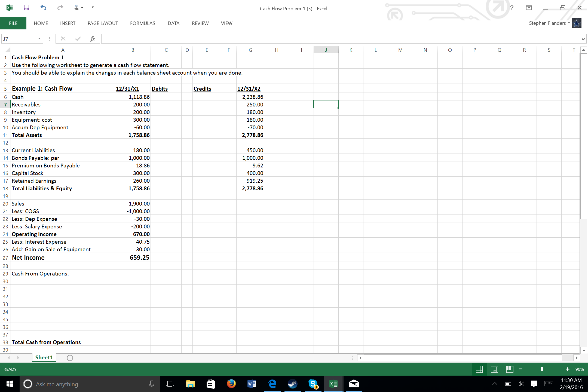Open Ribbon Display Options icon
Screen dimensions: 588x392
pyautogui.click(x=529, y=8)
